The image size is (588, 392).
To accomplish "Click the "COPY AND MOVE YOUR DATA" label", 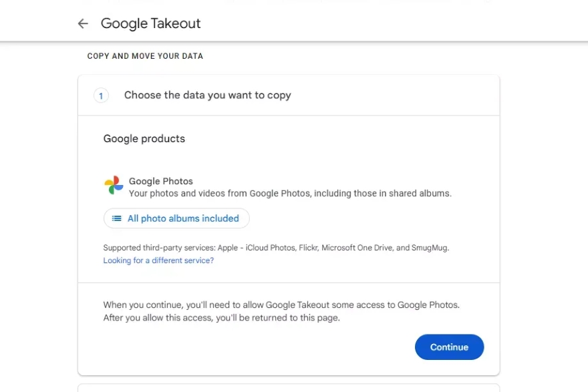I will pos(144,56).
